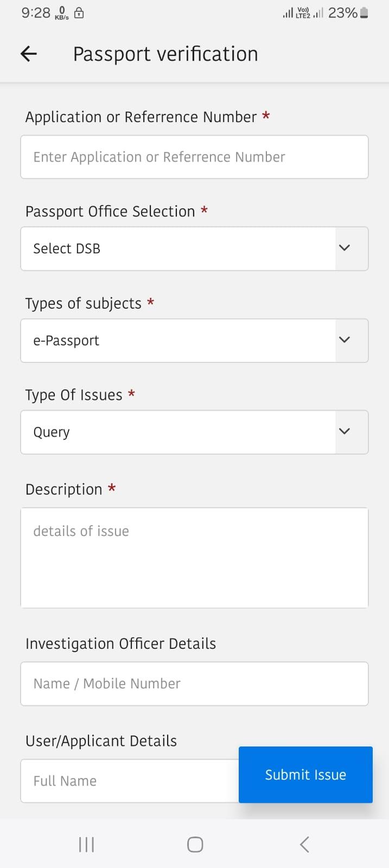
Task: Tap the chevron beside Select DSB
Action: click(345, 248)
